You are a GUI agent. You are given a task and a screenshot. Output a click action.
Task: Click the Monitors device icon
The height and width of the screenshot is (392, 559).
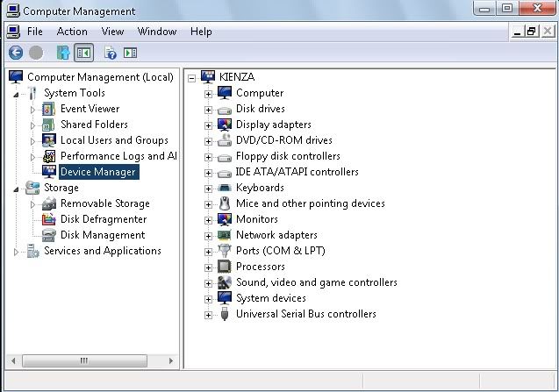pyautogui.click(x=225, y=219)
